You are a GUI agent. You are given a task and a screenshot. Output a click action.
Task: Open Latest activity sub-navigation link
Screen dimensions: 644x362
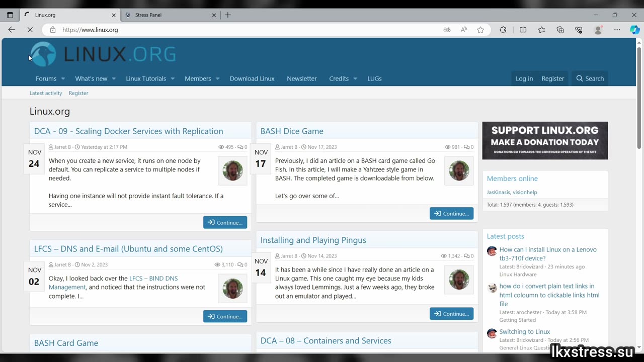[x=46, y=93]
